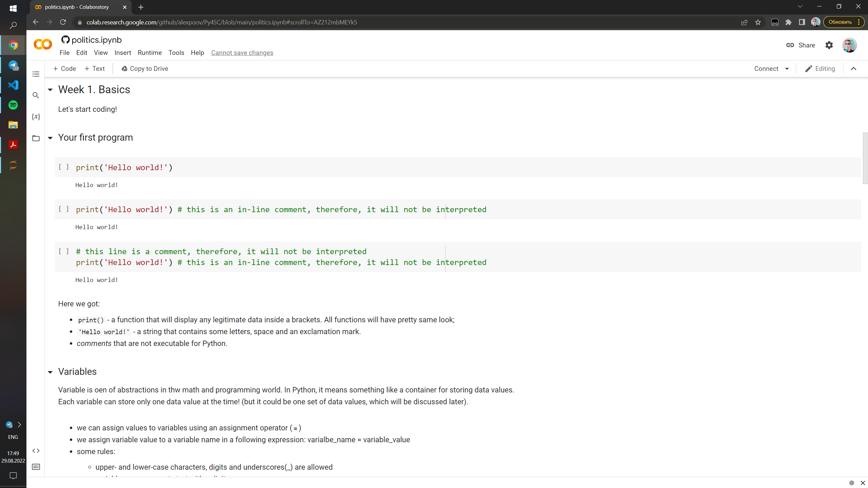The width and height of the screenshot is (868, 488).
Task: Open the Runtime menu
Action: coord(150,53)
